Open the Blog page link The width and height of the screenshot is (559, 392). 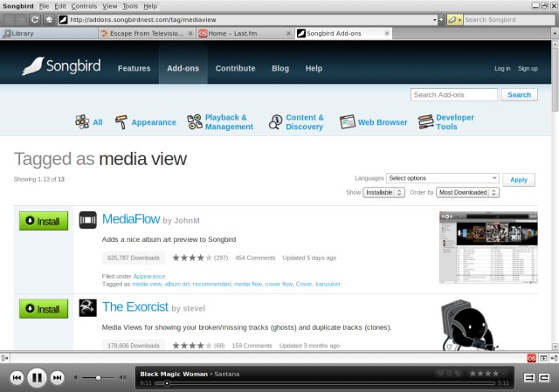[280, 68]
